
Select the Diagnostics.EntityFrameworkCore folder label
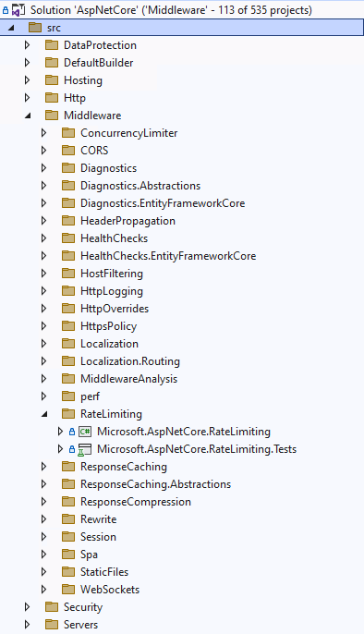(163, 203)
